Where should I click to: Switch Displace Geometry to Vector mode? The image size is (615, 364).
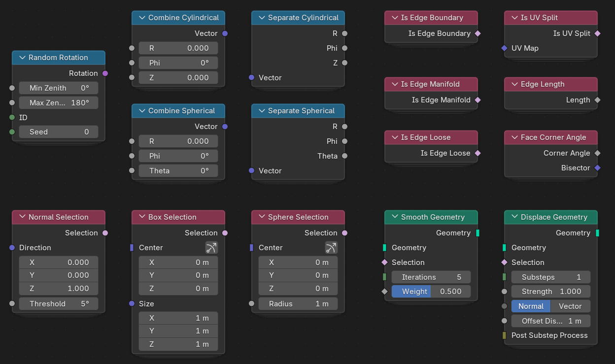coord(570,306)
